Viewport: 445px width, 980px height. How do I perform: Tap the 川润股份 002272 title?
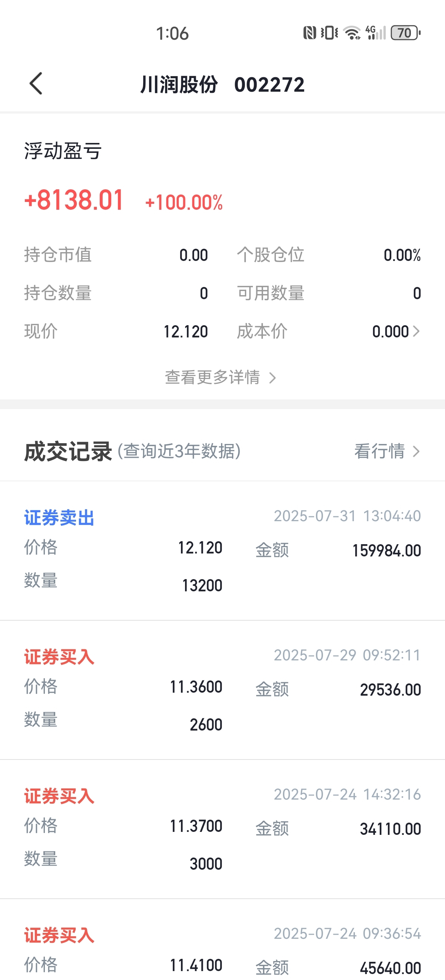pyautogui.click(x=222, y=84)
